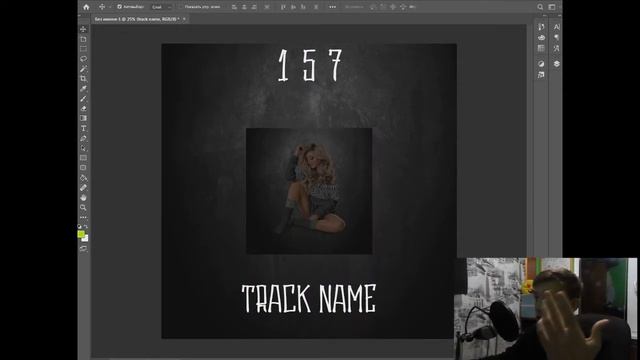Viewport: 640px width, 360px height.
Task: Open the workspace switcher icon
Action: [x=552, y=7]
